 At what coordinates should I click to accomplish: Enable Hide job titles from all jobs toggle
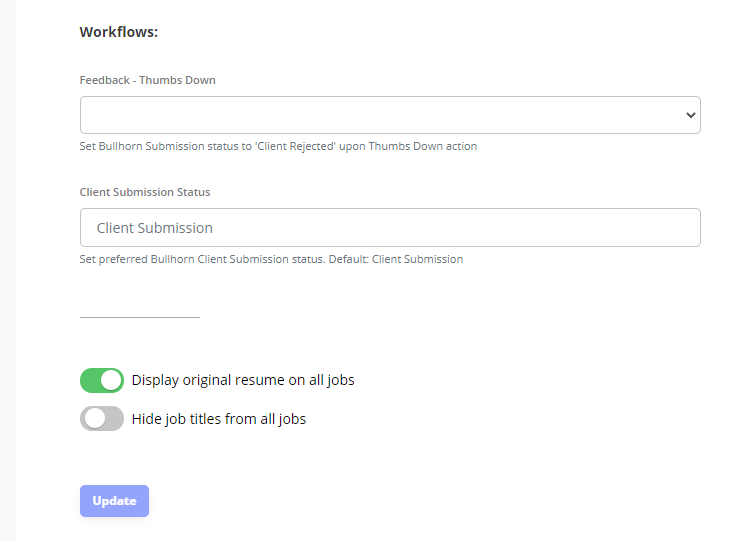pyautogui.click(x=102, y=419)
